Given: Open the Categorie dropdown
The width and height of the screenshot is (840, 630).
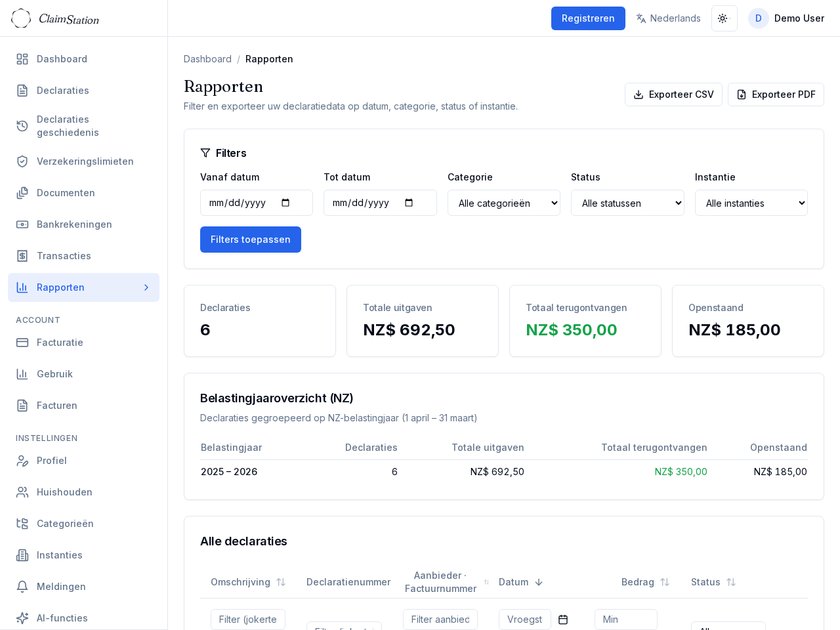Looking at the screenshot, I should coord(503,203).
